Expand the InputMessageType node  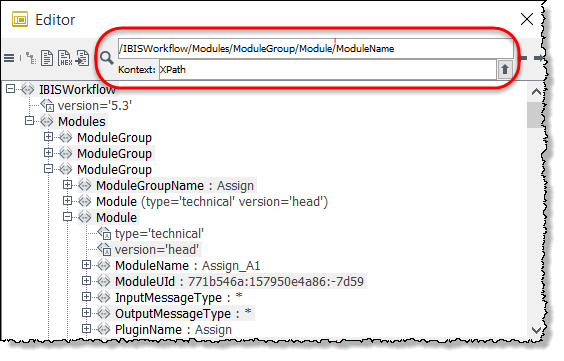pyautogui.click(x=86, y=297)
